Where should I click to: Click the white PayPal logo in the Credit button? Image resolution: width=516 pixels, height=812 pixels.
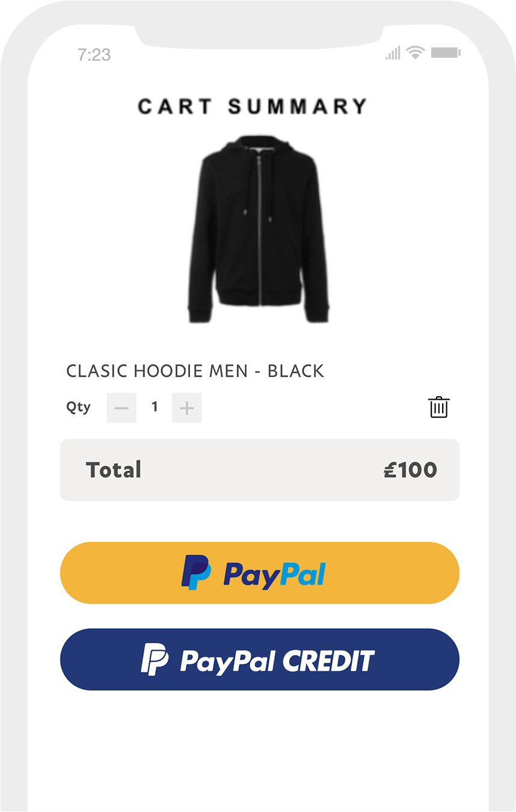click(x=155, y=659)
